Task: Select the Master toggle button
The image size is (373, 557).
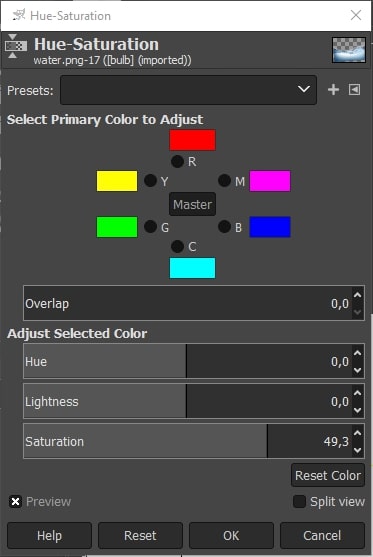Action: (192, 204)
